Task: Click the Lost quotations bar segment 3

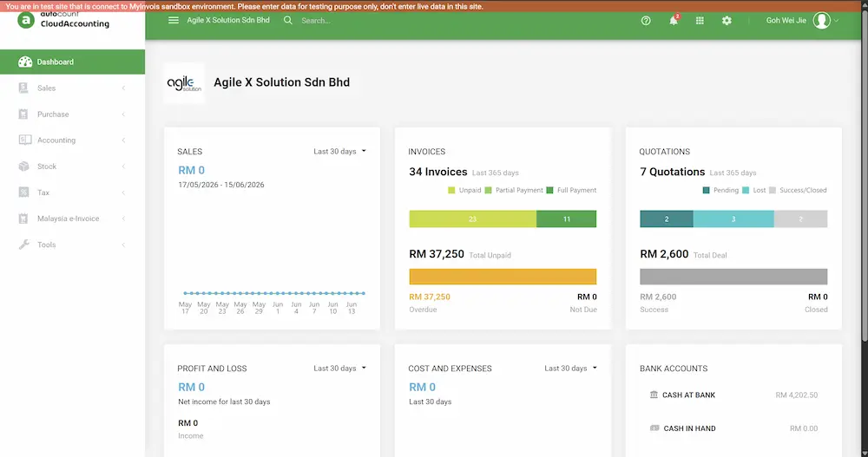Action: point(733,219)
